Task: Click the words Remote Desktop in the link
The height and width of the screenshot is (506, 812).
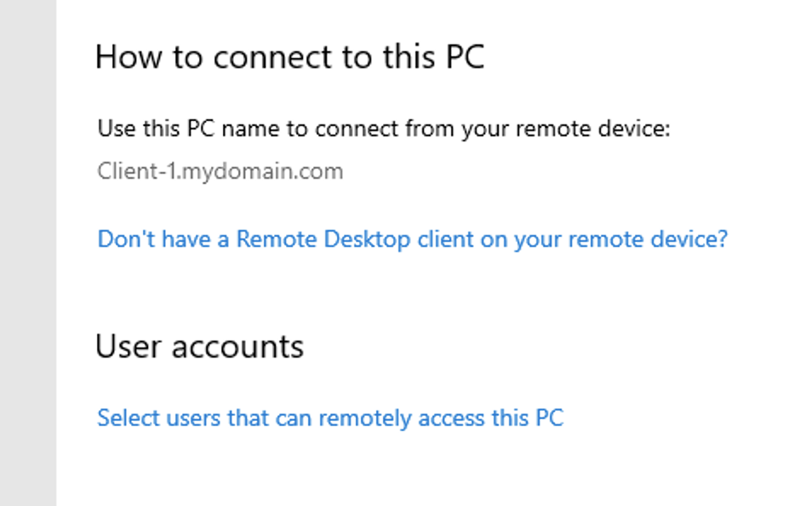Action: [x=323, y=239]
